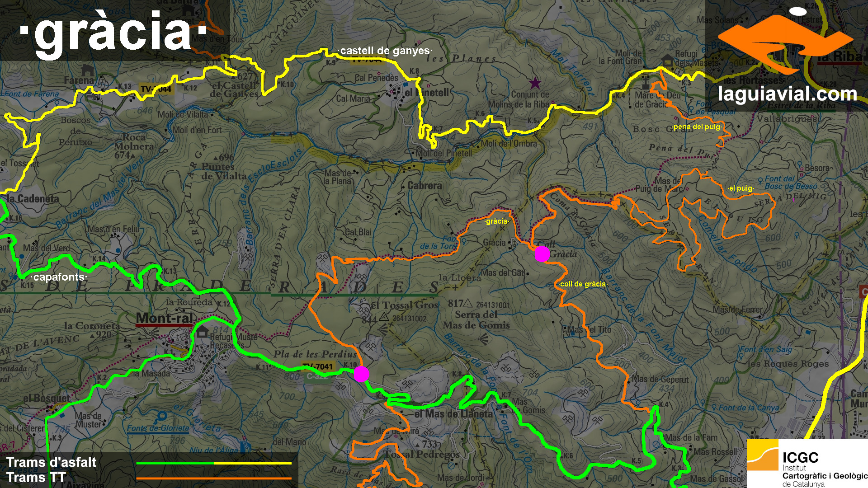
Task: Click the magenta marker near K.10 on TV-7041
Action: (x=361, y=374)
